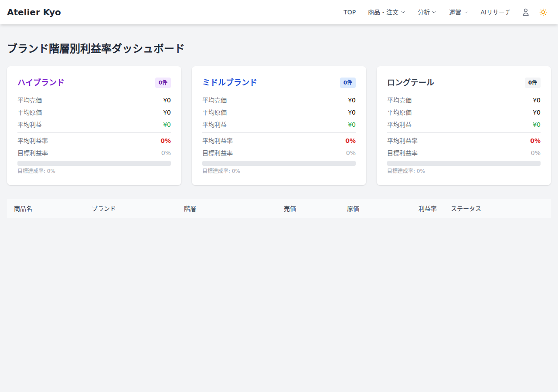Click the 利益率 column header
The width and height of the screenshot is (558, 392).
(428, 209)
